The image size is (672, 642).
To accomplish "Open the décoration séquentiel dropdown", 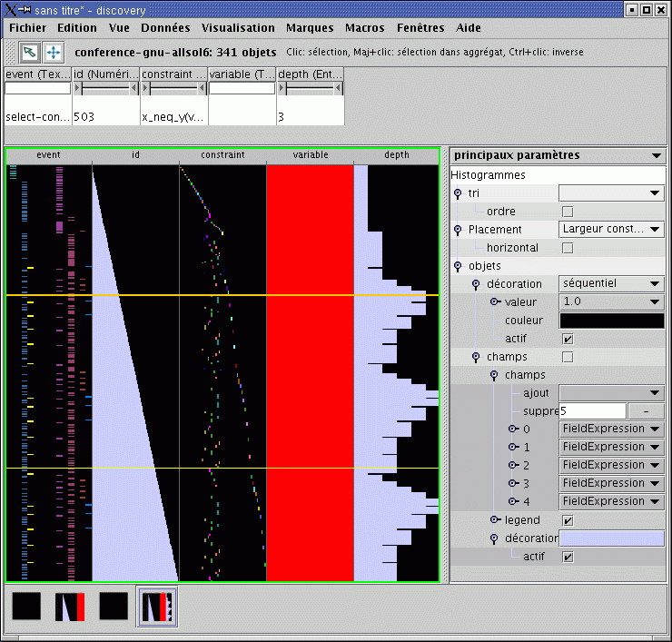I will (611, 284).
